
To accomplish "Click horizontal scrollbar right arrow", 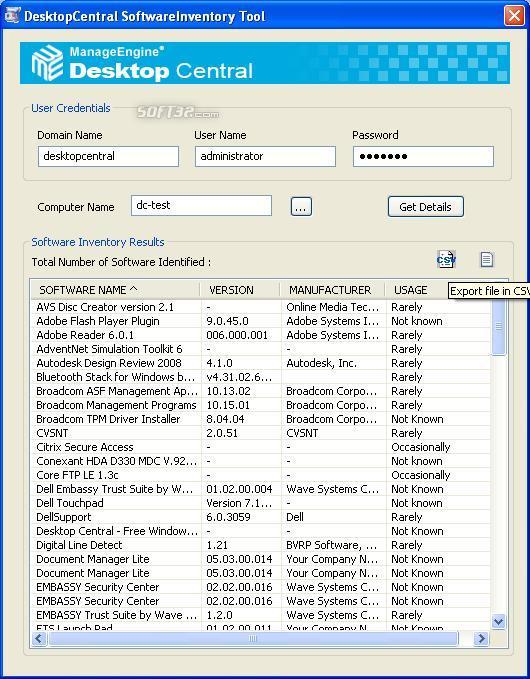I will 481,638.
